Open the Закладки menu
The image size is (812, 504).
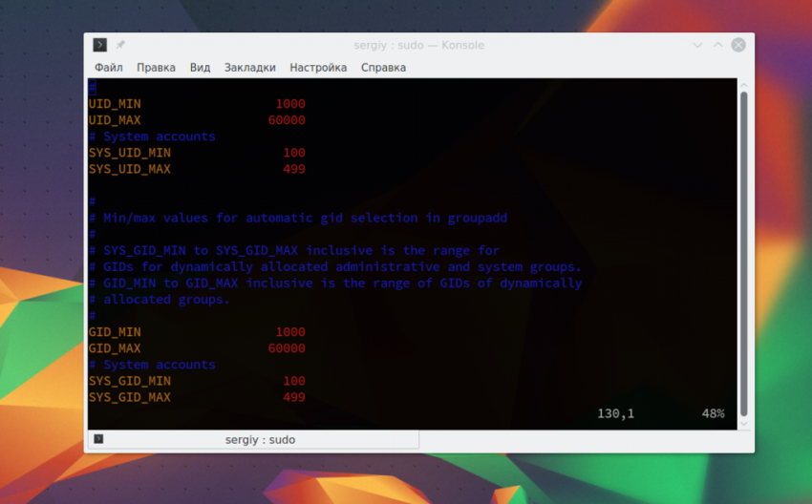(249, 68)
